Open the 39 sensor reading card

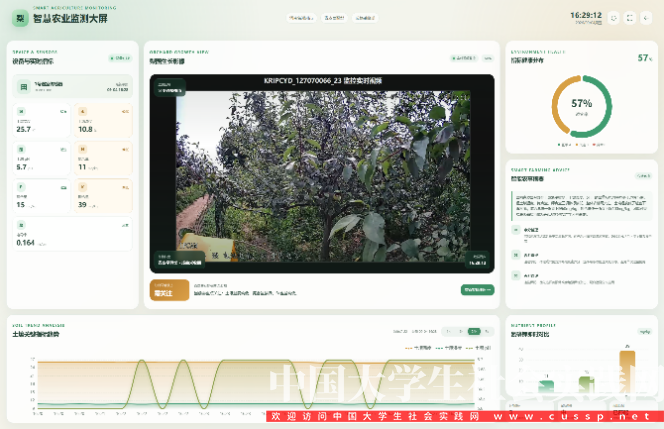pos(103,196)
